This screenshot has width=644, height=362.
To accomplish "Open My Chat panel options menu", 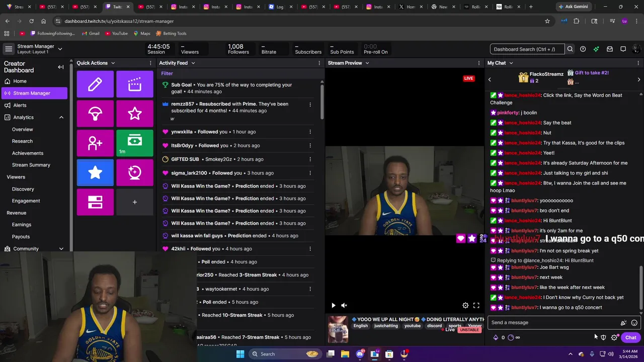I will click(638, 63).
